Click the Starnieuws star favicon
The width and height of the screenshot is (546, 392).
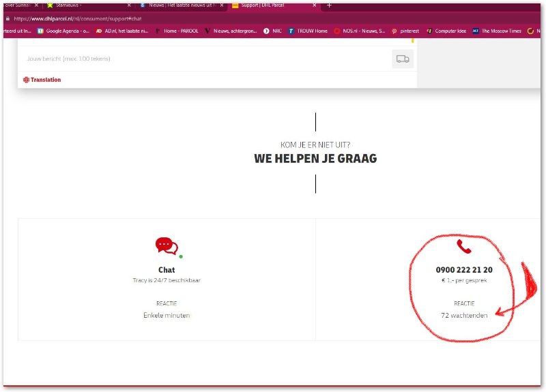(50, 5)
